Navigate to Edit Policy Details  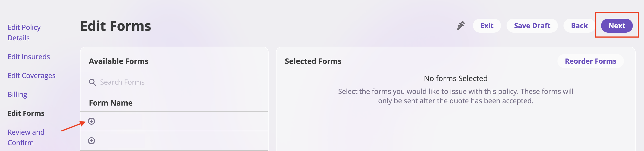[x=24, y=32]
